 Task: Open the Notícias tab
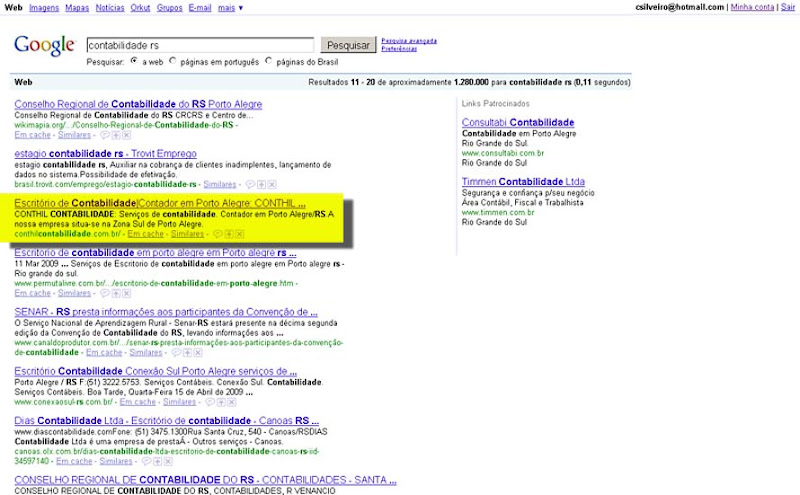pyautogui.click(x=110, y=8)
